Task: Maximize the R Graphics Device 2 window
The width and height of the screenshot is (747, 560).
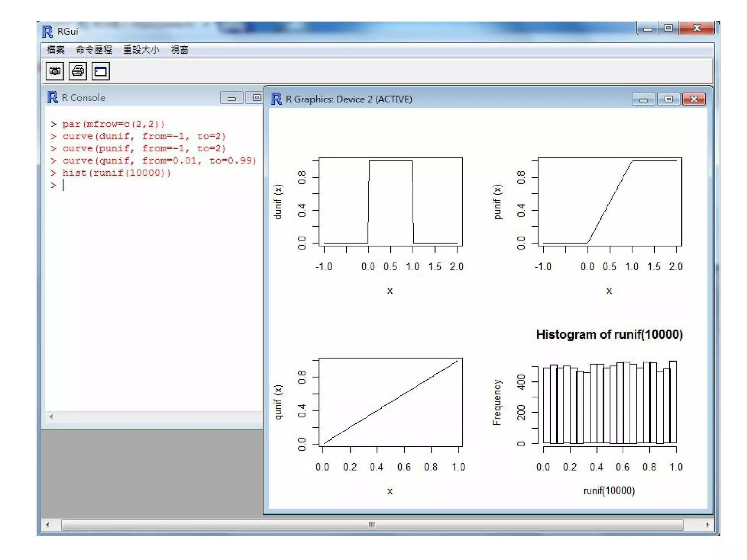Action: coord(669,99)
